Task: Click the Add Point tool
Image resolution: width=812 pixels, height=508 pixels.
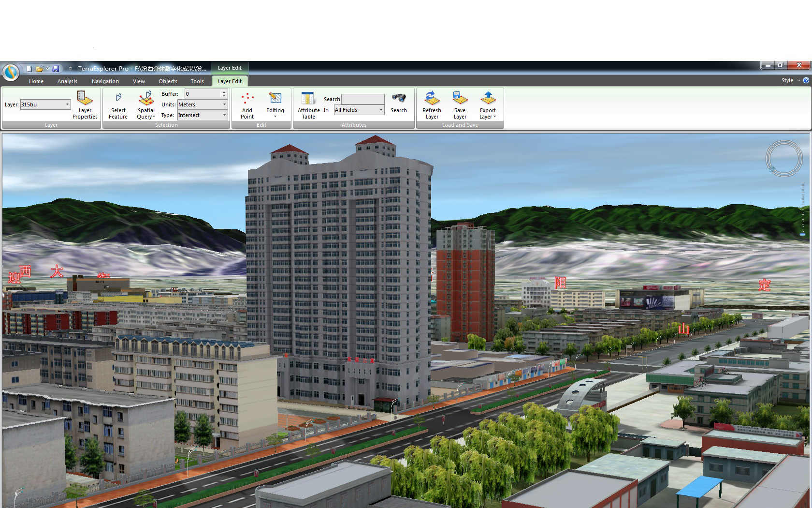Action: (x=247, y=105)
